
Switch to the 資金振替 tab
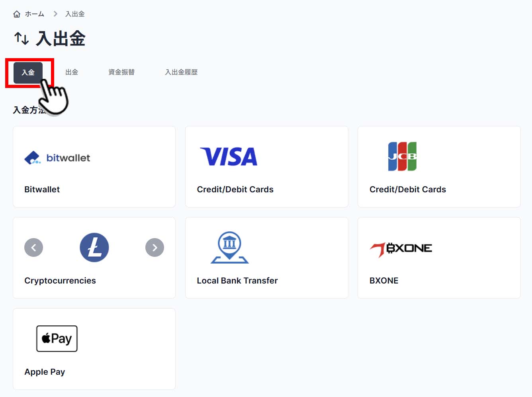pos(121,72)
